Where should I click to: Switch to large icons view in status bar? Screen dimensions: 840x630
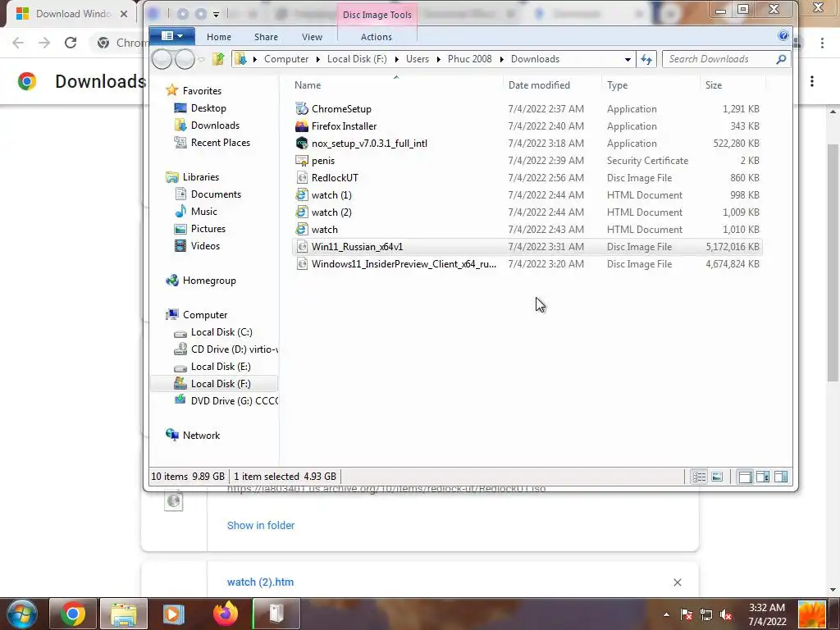point(717,477)
